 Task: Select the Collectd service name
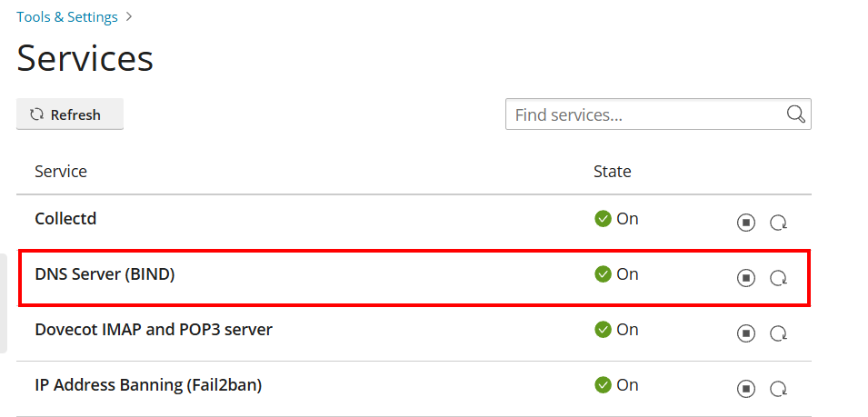65,219
